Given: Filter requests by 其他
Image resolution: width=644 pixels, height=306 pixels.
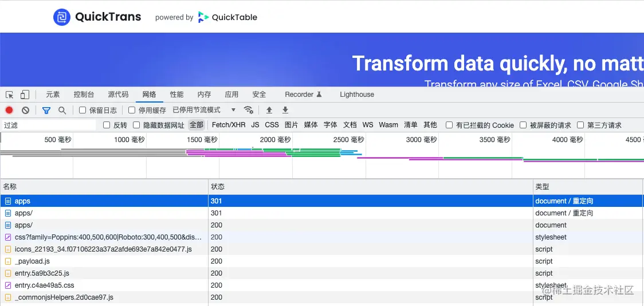Looking at the screenshot, I should pyautogui.click(x=430, y=125).
